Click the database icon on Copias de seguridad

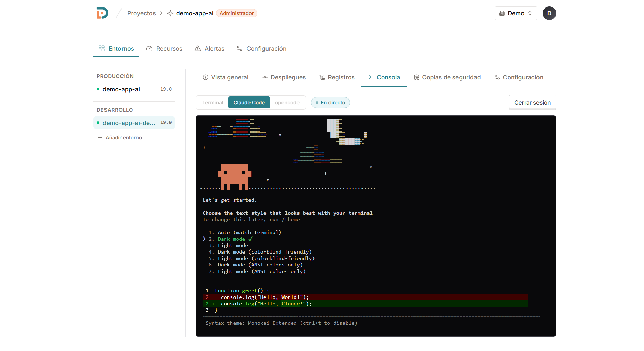pyautogui.click(x=417, y=77)
